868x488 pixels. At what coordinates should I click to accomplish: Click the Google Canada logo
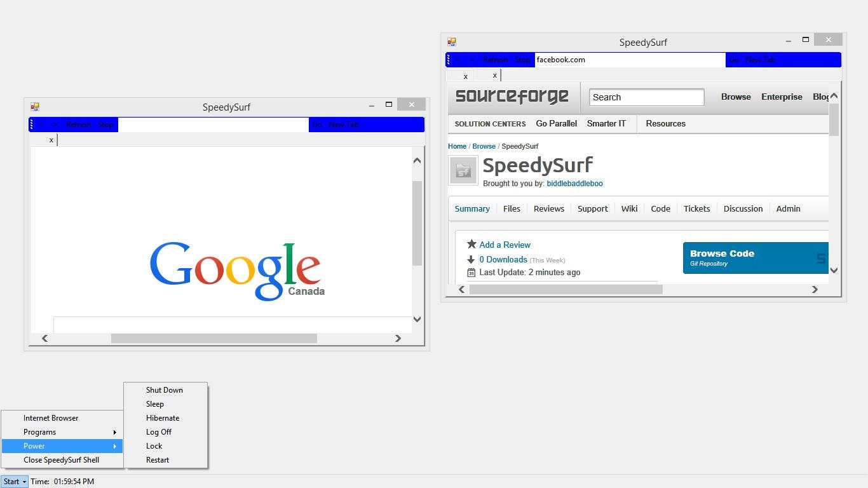tap(236, 271)
